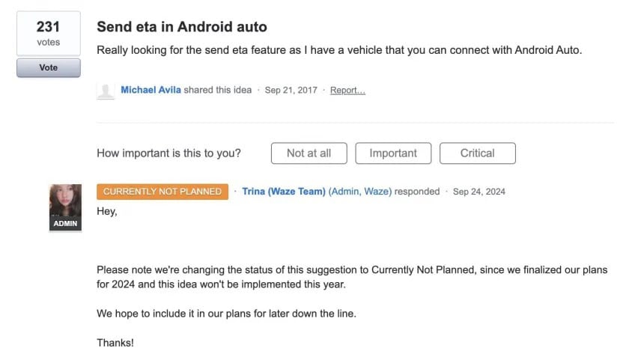The width and height of the screenshot is (644, 354).
Task: Open the "Send eta in Android auto" title
Action: (182, 27)
